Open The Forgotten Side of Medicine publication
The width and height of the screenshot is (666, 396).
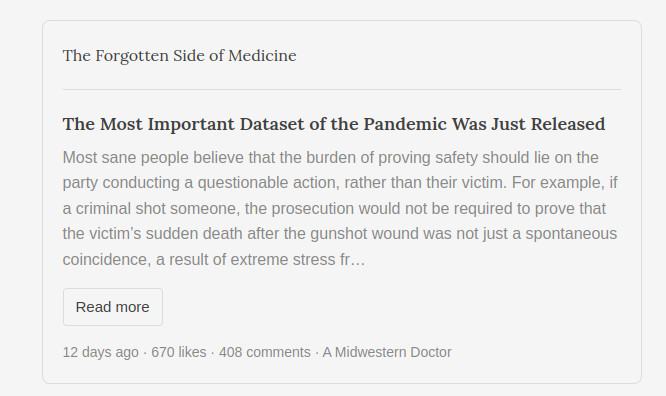click(179, 56)
